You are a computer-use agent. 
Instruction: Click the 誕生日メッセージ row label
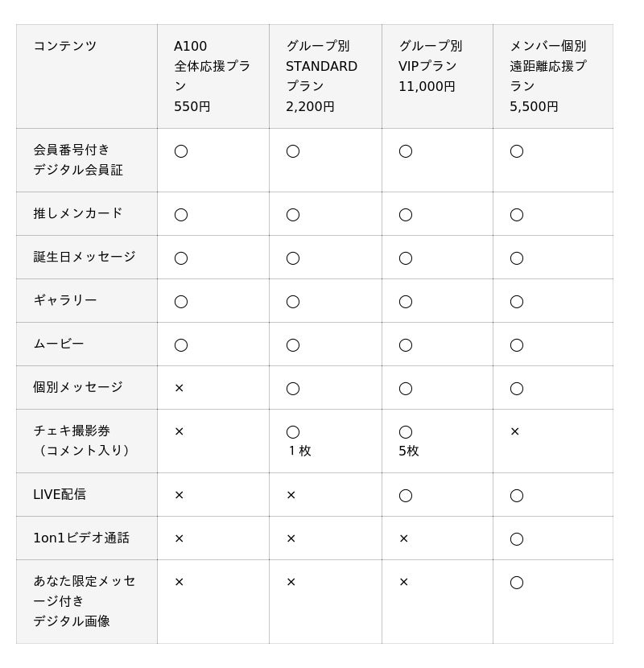pos(85,257)
